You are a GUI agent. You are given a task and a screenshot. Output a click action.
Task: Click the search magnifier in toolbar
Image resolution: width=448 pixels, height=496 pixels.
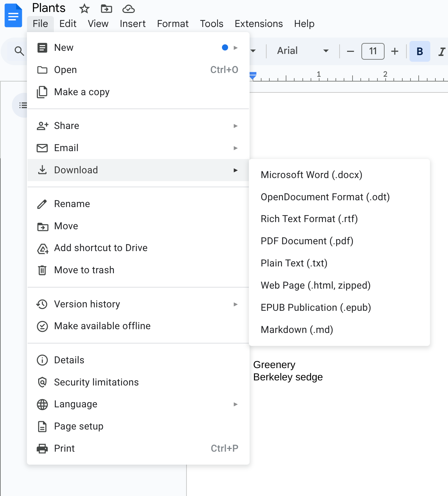coord(19,51)
